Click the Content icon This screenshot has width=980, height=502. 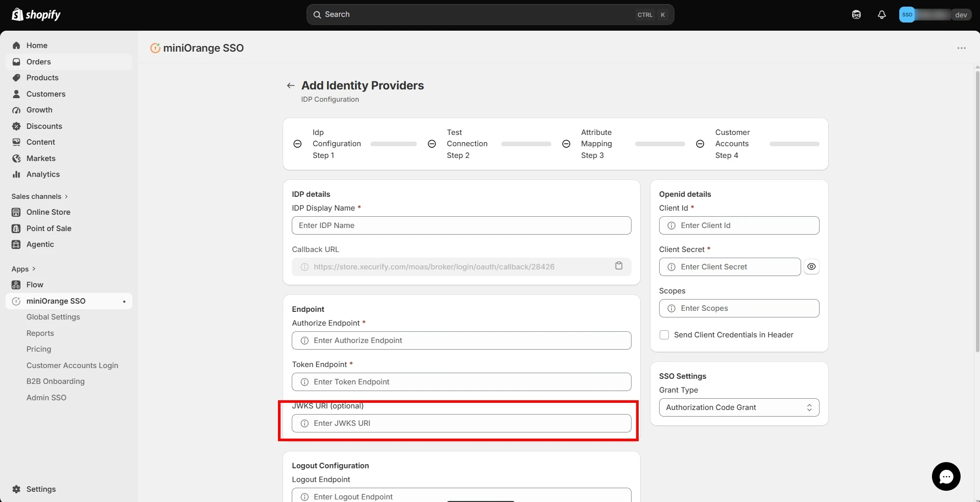pos(16,142)
